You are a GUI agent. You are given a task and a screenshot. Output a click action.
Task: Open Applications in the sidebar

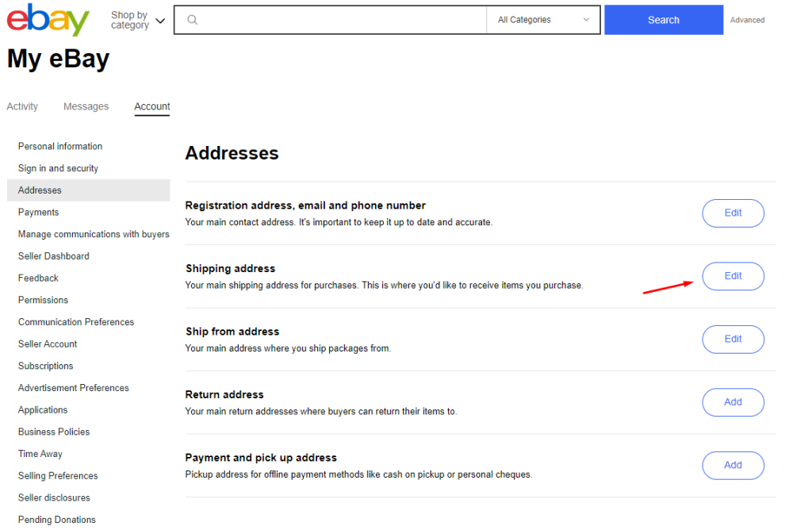pyautogui.click(x=43, y=410)
